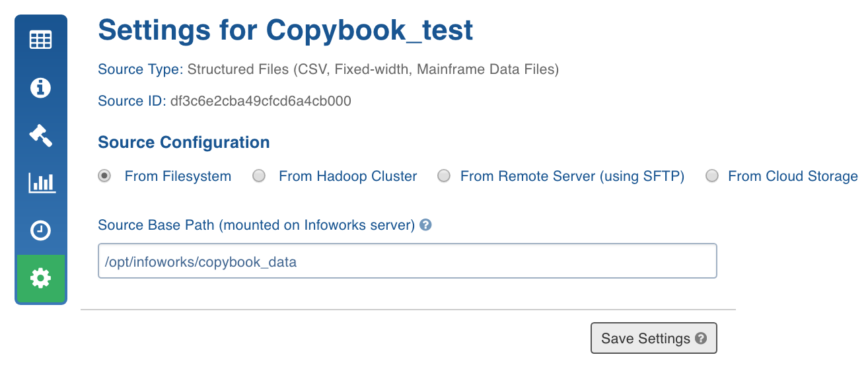The height and width of the screenshot is (371, 868).
Task: Open the info circle icon in sidebar
Action: (40, 87)
